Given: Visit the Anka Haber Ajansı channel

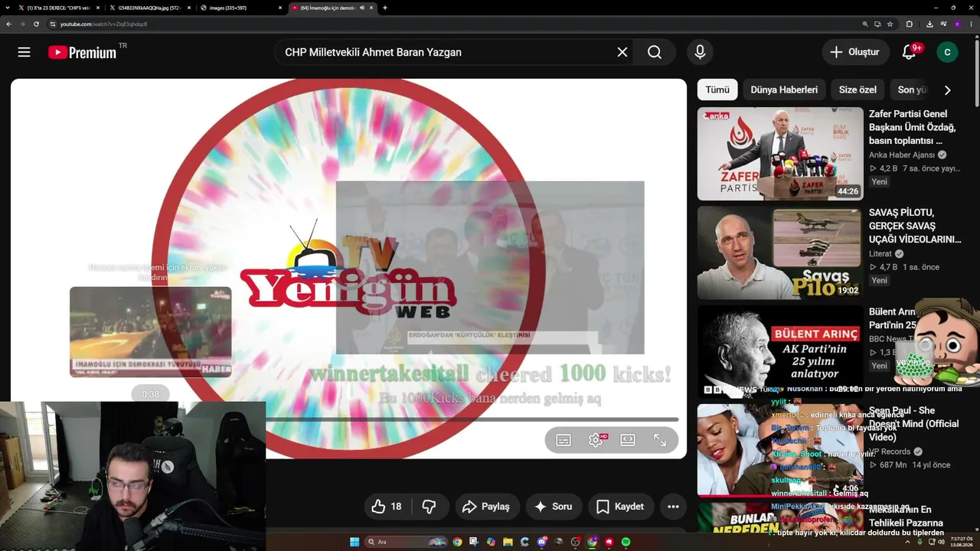Looking at the screenshot, I should [x=903, y=155].
